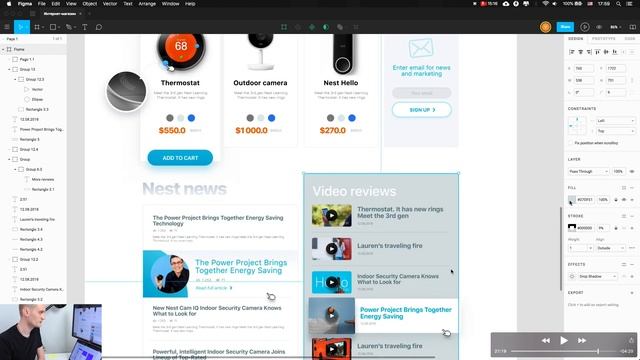Click Read full article link
The width and height of the screenshot is (640, 360).
point(213,288)
